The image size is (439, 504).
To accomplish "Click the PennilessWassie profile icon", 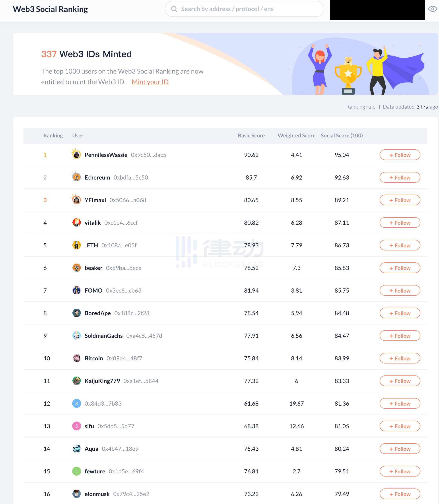I will pos(77,155).
